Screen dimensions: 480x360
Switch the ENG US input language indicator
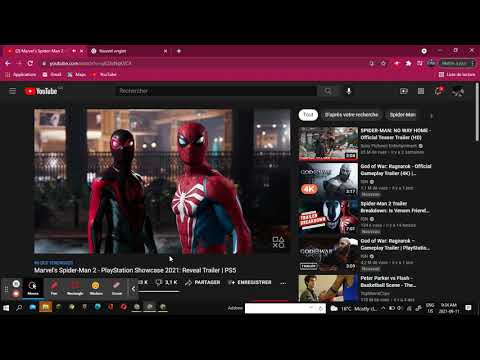(x=430, y=308)
